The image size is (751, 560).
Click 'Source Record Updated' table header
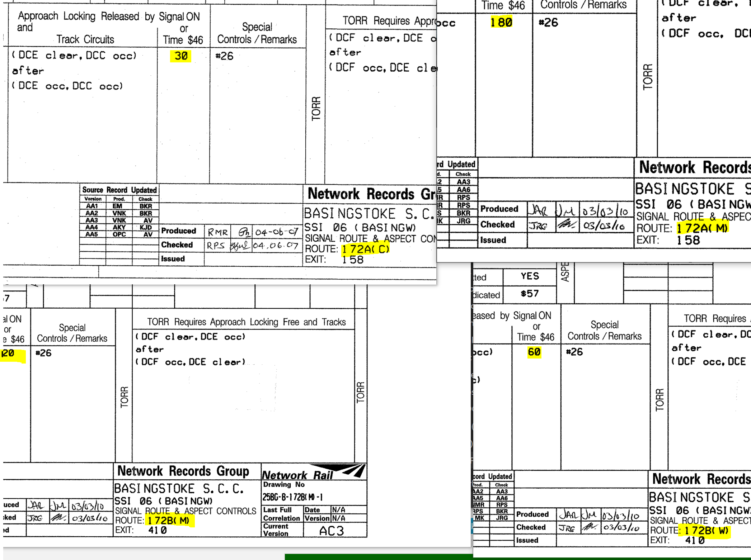click(119, 190)
